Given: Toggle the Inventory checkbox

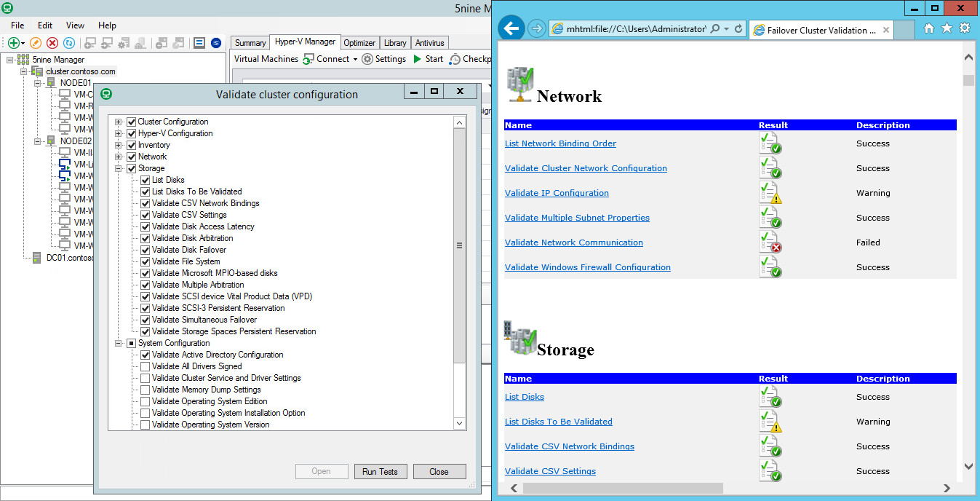Looking at the screenshot, I should click(x=132, y=145).
